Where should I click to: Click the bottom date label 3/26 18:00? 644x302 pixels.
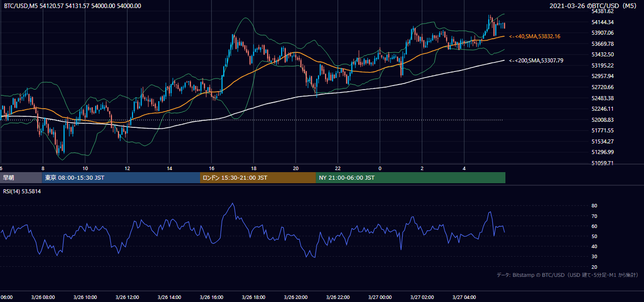pyautogui.click(x=253, y=297)
